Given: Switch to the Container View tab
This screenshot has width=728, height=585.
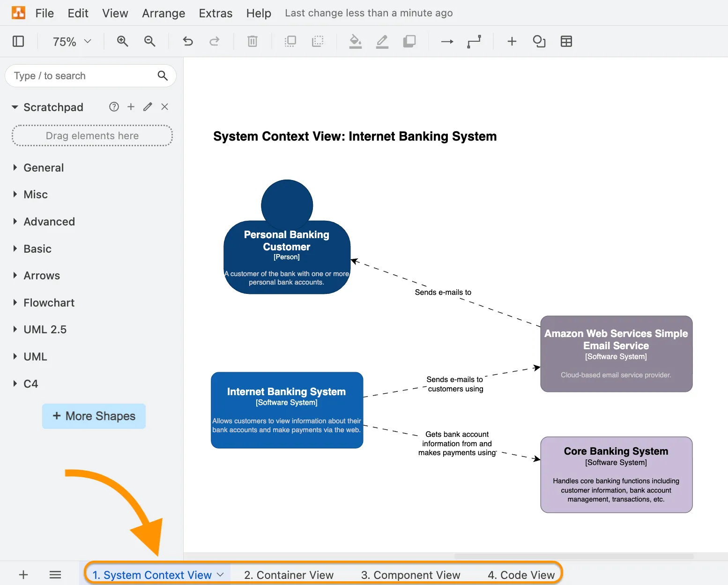Looking at the screenshot, I should click(x=288, y=574).
